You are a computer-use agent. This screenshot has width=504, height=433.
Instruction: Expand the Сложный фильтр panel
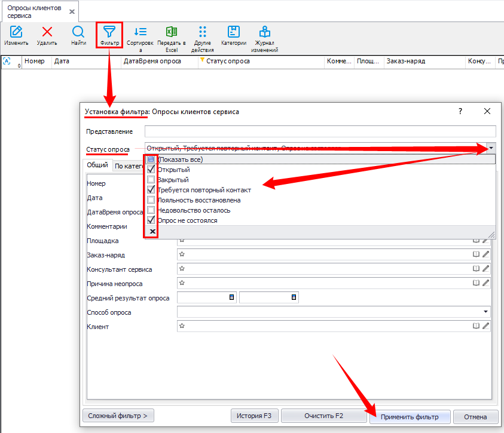118,416
